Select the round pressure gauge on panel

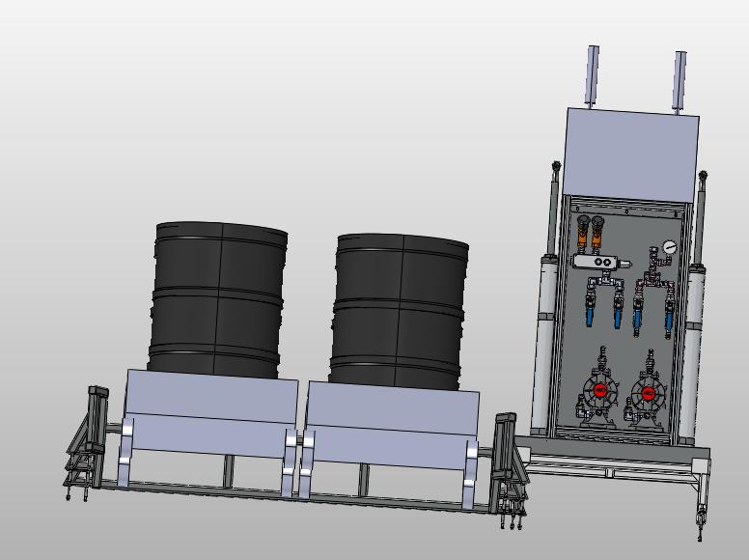click(670, 247)
